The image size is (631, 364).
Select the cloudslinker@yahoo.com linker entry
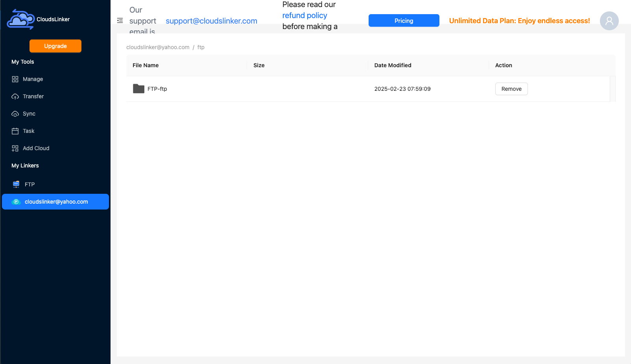click(x=55, y=202)
